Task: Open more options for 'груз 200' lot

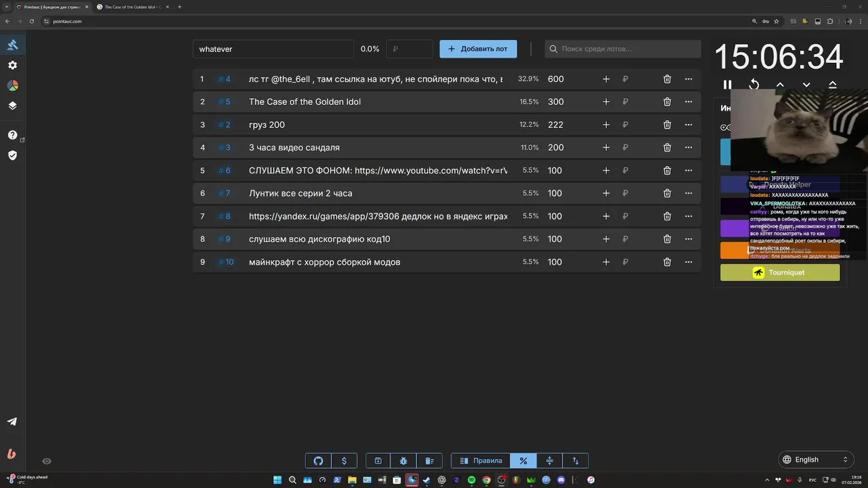Action: point(688,125)
